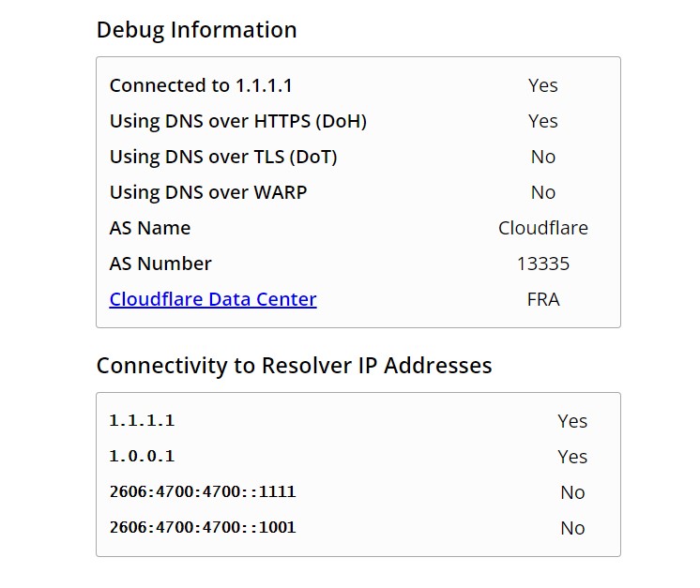Click the Yes value for Connected to 1.1.1.1
This screenshot has width=700, height=588.
[543, 85]
